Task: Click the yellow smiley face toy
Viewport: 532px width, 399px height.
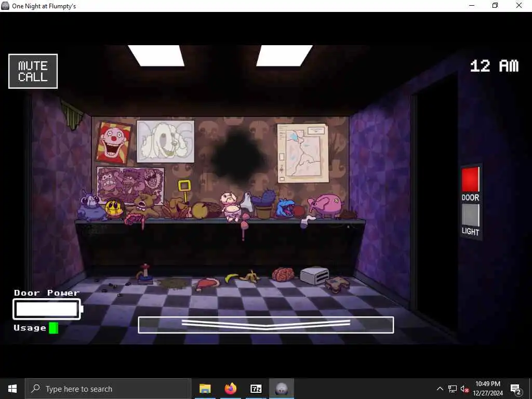Action: tap(114, 208)
